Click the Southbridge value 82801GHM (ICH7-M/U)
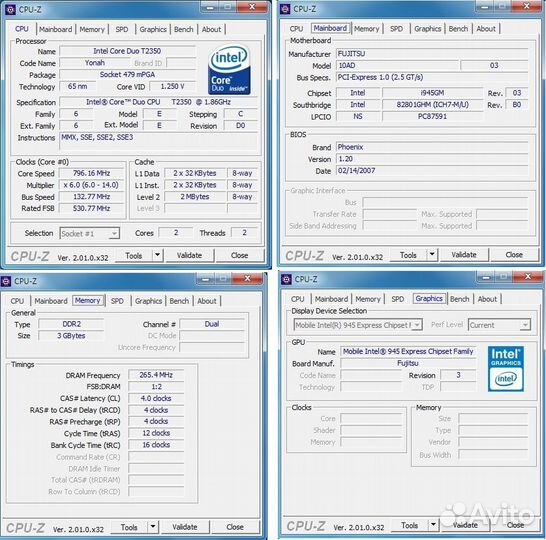The height and width of the screenshot is (540, 546). 432,105
